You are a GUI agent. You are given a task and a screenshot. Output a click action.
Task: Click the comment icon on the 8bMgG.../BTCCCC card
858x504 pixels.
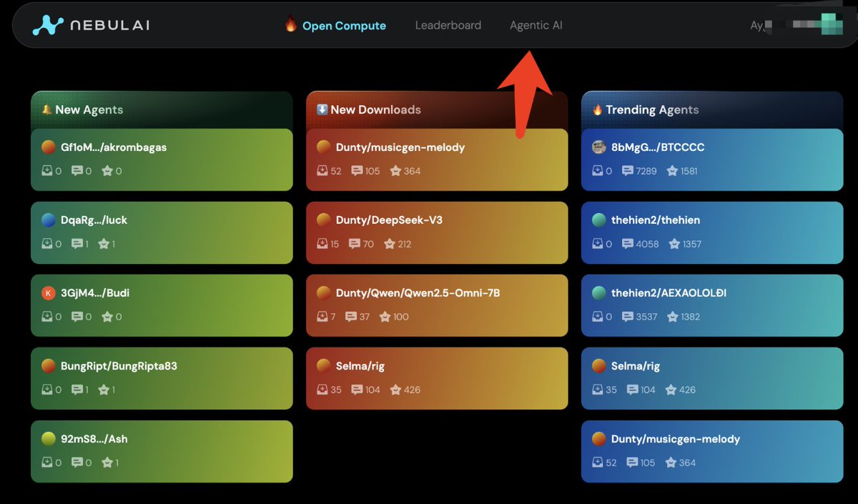628,171
